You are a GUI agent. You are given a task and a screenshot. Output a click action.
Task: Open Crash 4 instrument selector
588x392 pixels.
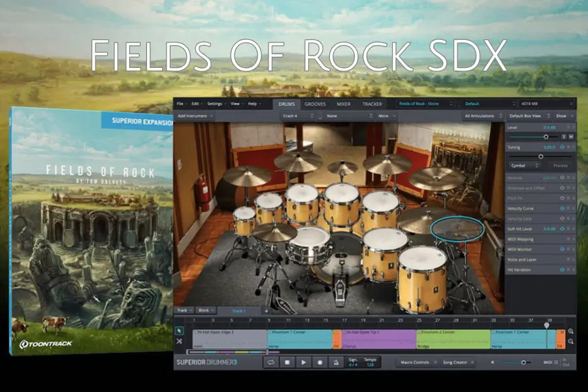pyautogui.click(x=298, y=116)
